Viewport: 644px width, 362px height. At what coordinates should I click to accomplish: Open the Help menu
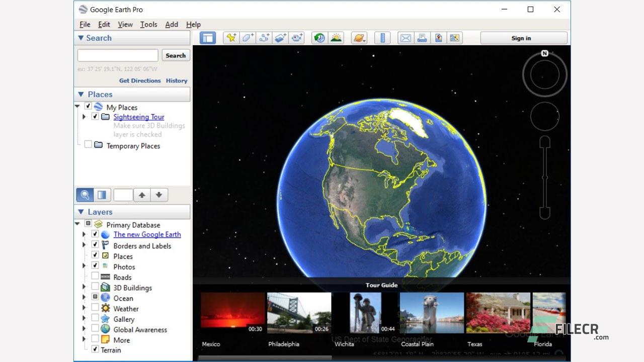(x=193, y=24)
